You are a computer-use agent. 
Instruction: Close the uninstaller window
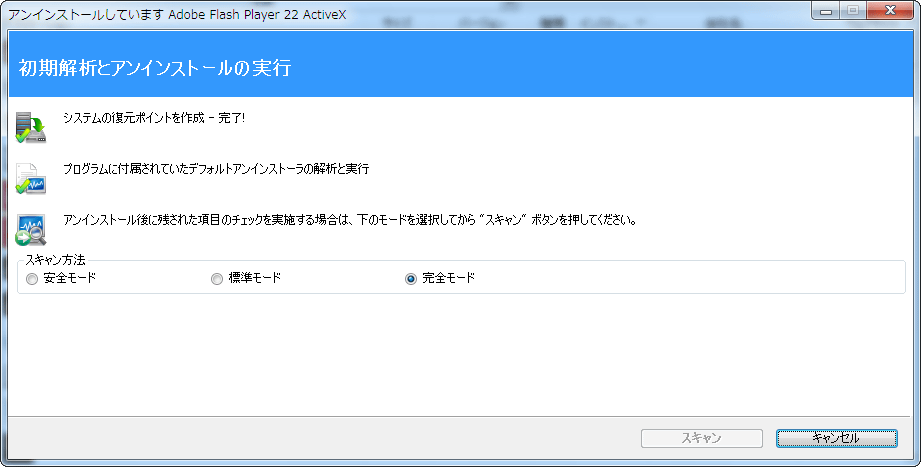click(889, 11)
